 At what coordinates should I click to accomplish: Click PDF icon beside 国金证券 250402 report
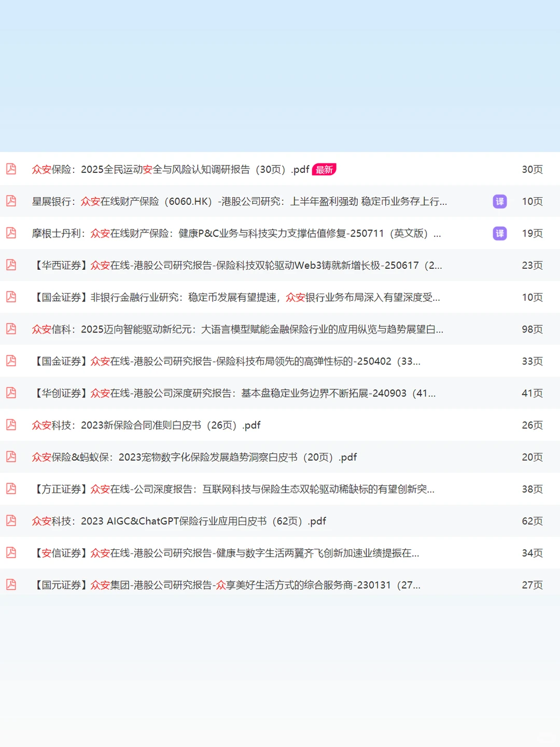[11, 361]
